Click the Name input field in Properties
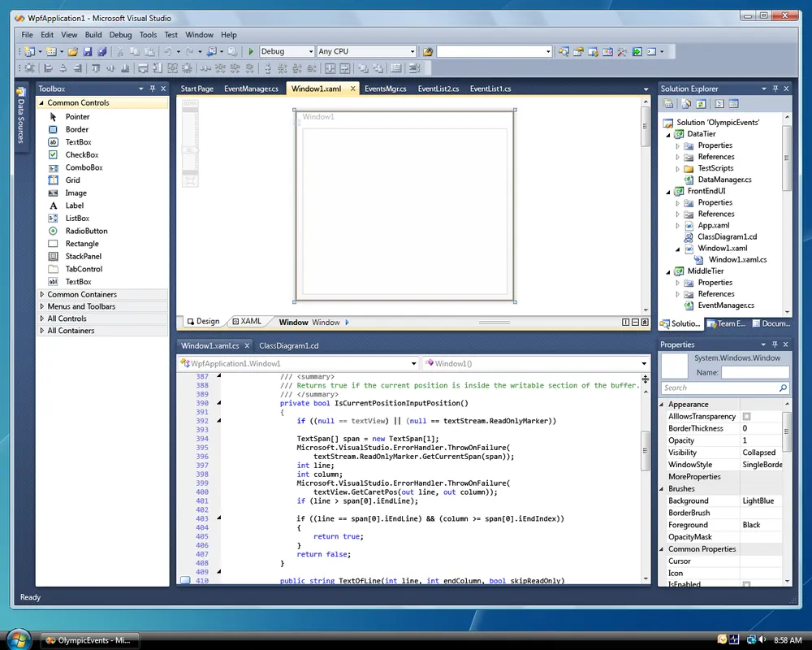812x650 pixels. pyautogui.click(x=754, y=372)
